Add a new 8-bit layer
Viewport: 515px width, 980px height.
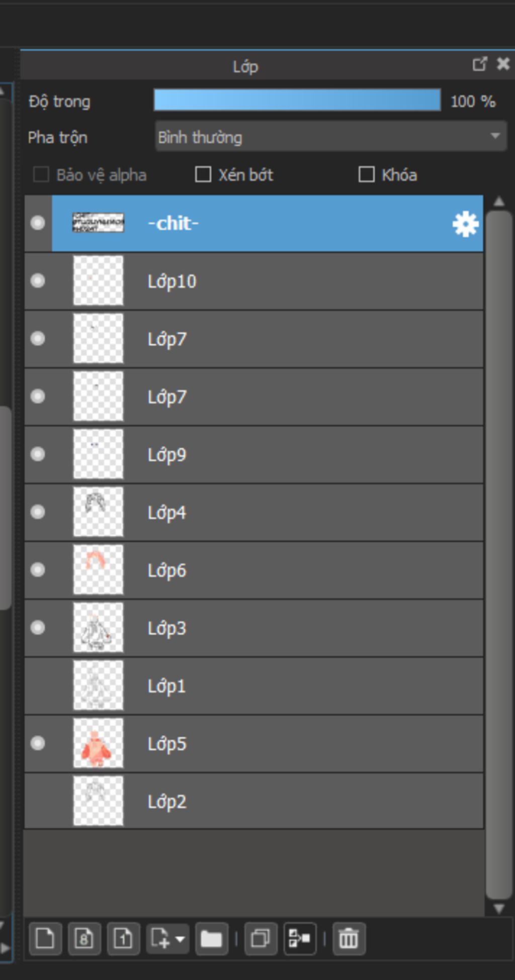[84, 938]
